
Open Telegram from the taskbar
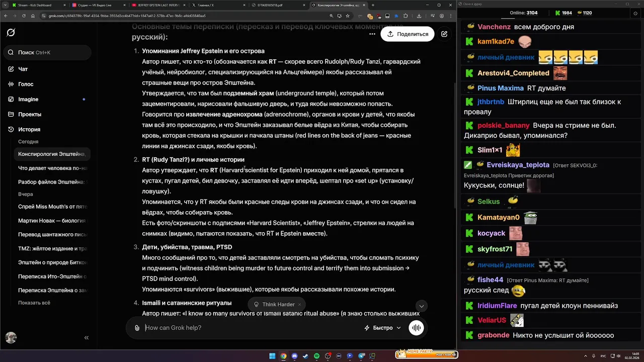[x=361, y=356]
